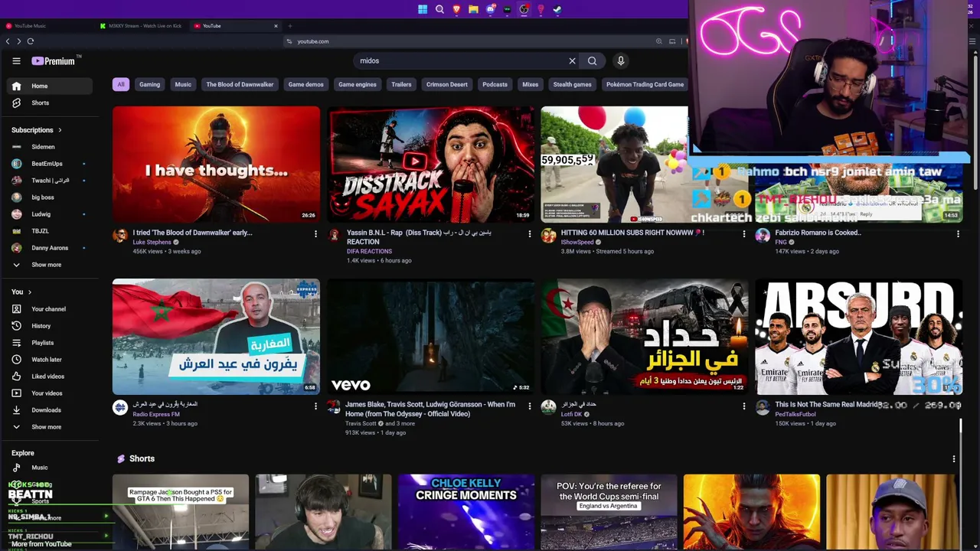
Task: Open the Sidemen subscription
Action: click(49, 147)
